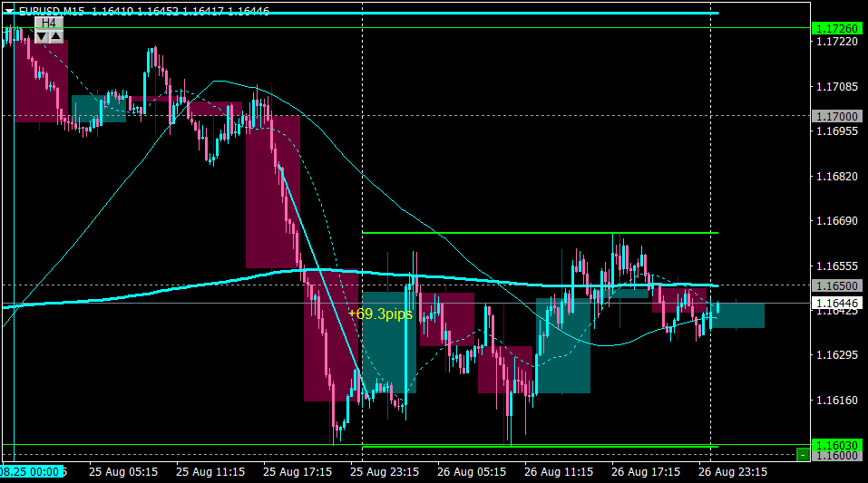Screen dimensions: 868x483
Task: Select the +69.3pips profit label
Action: click(x=380, y=314)
